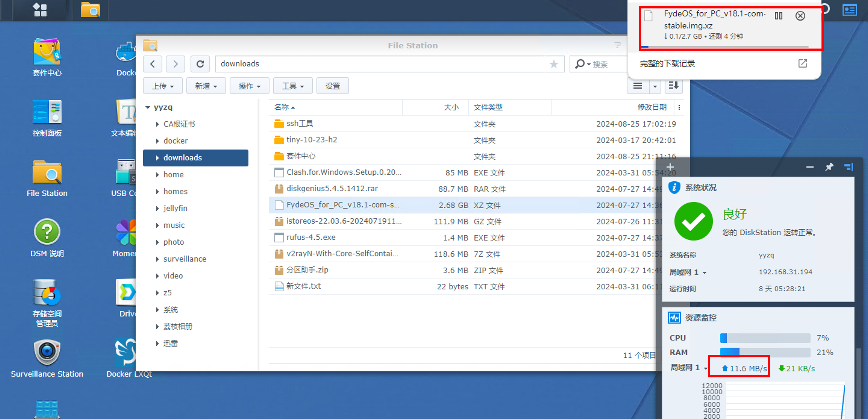
Task: Refresh the downloads folder listing
Action: tap(200, 64)
